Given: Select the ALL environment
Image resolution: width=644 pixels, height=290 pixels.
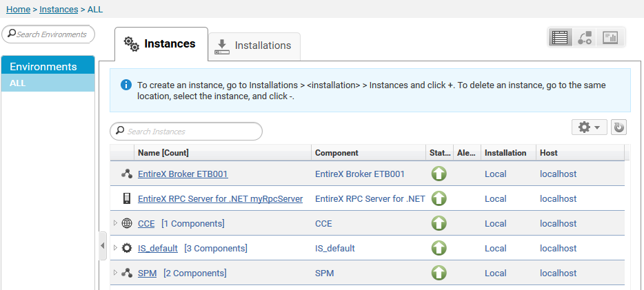Looking at the screenshot, I should coord(48,83).
